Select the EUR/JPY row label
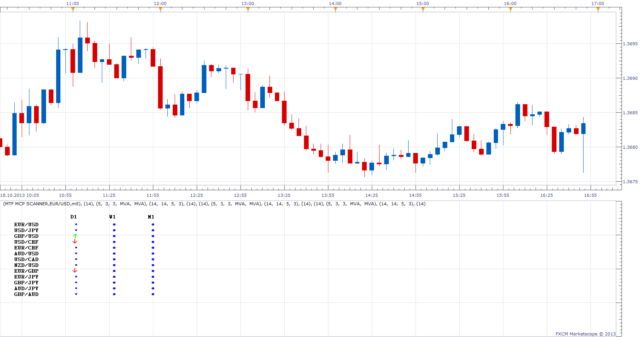The width and height of the screenshot is (644, 337). 26,277
